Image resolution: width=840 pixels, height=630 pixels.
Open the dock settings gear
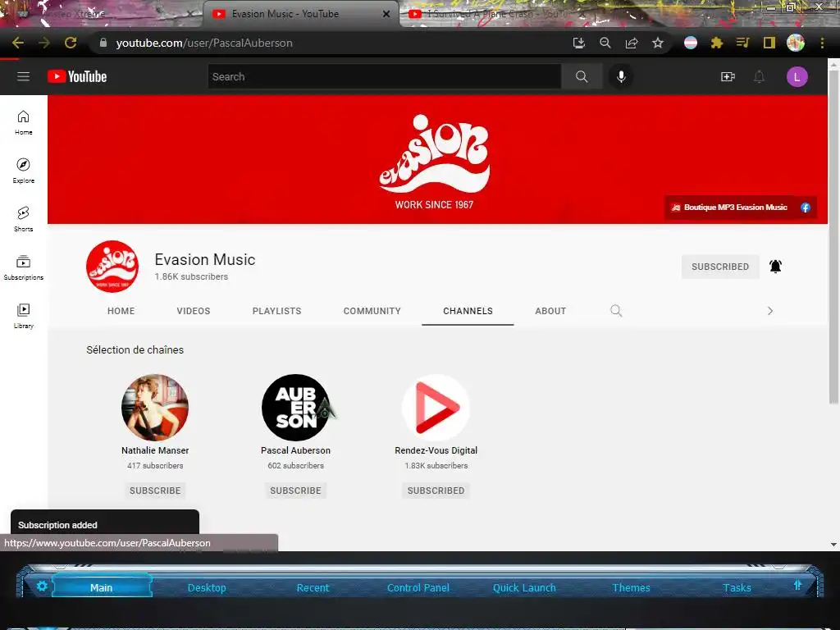[42, 586]
